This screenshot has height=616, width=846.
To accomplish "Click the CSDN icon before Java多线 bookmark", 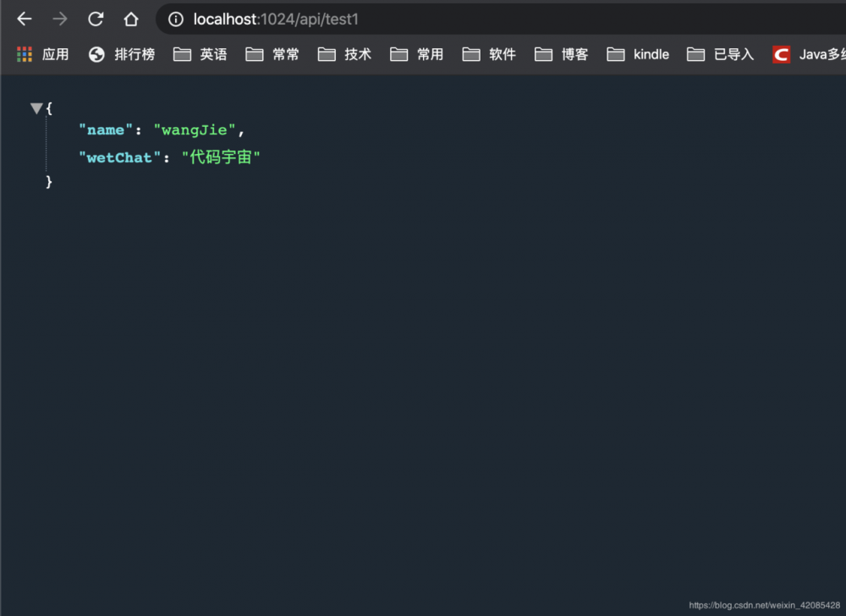I will tap(779, 53).
